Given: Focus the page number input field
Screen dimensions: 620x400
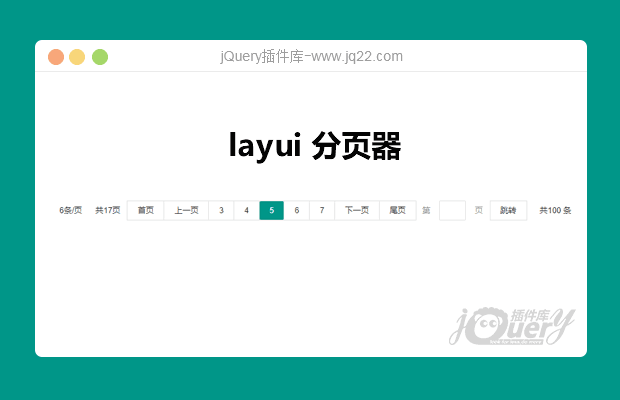Looking at the screenshot, I should point(452,210).
